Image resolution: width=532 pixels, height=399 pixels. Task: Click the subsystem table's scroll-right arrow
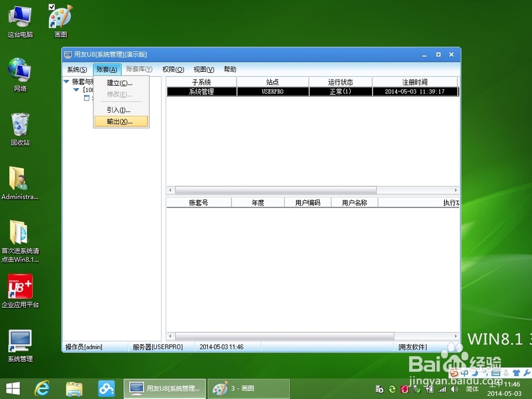click(x=456, y=190)
